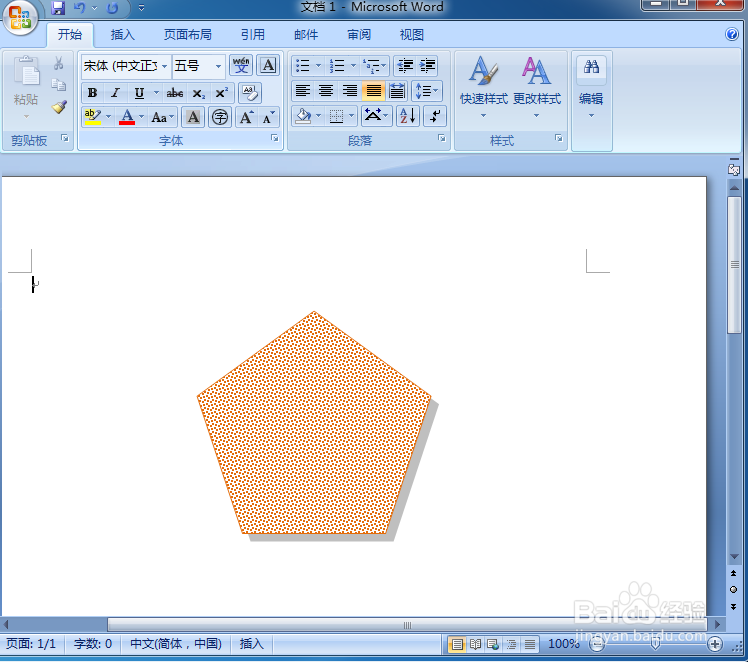Open borders dropdown arrow

pyautogui.click(x=351, y=116)
